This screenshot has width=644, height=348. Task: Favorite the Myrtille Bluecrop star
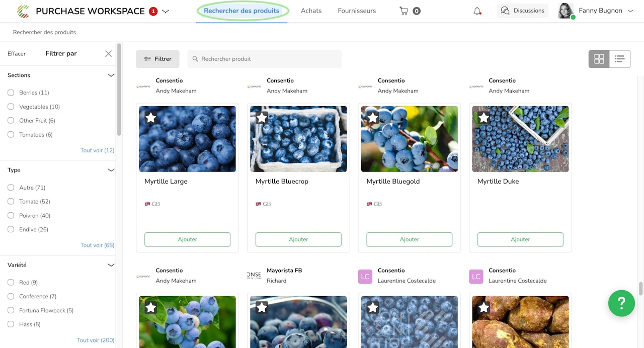click(x=262, y=118)
